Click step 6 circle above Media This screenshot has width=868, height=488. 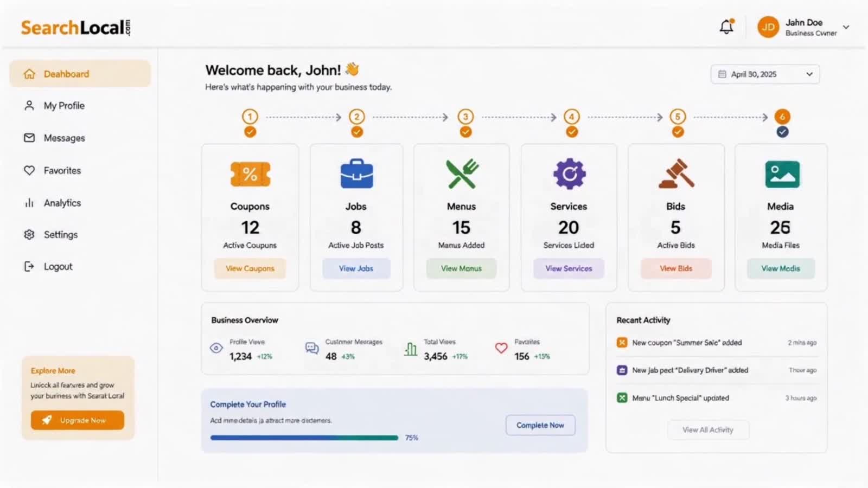[782, 117]
